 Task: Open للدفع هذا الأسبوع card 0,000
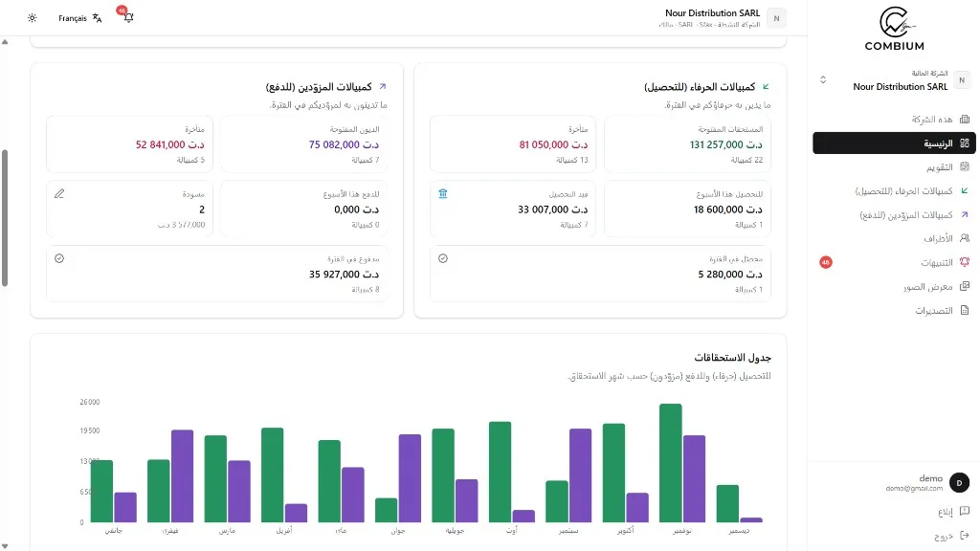coord(303,209)
